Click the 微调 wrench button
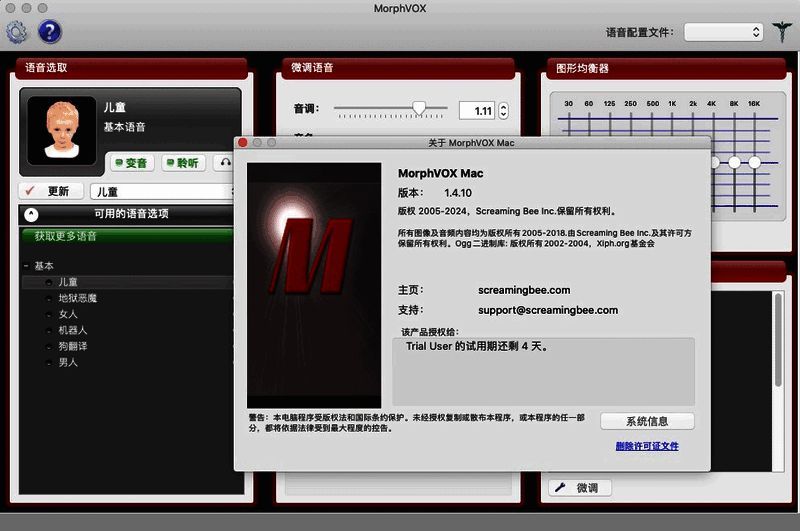The image size is (800, 531). [581, 488]
